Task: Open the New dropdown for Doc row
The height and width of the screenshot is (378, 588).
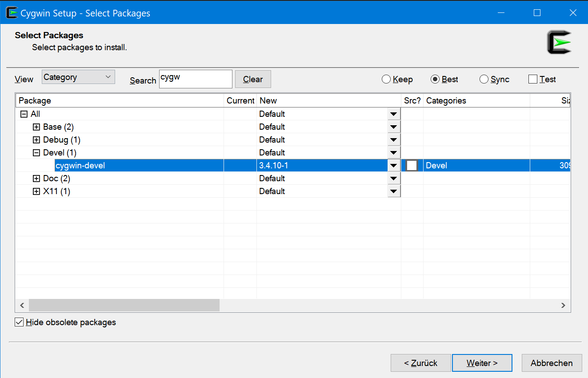Action: 394,179
